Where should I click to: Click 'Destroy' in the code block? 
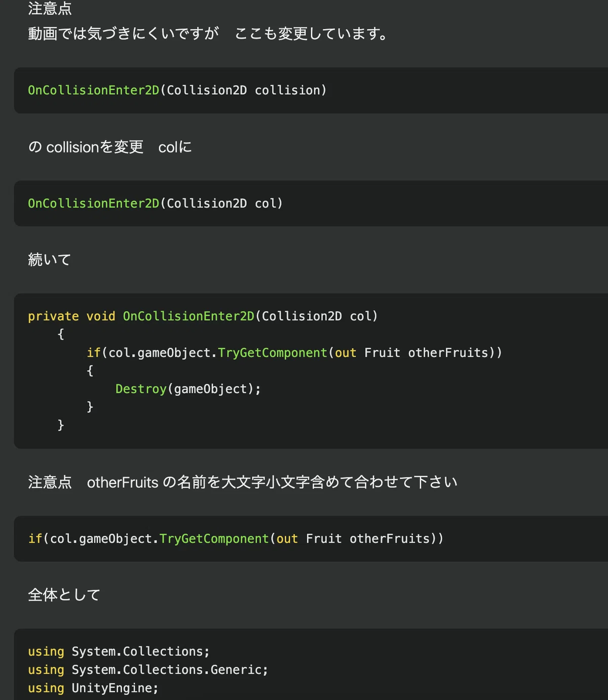pyautogui.click(x=141, y=389)
